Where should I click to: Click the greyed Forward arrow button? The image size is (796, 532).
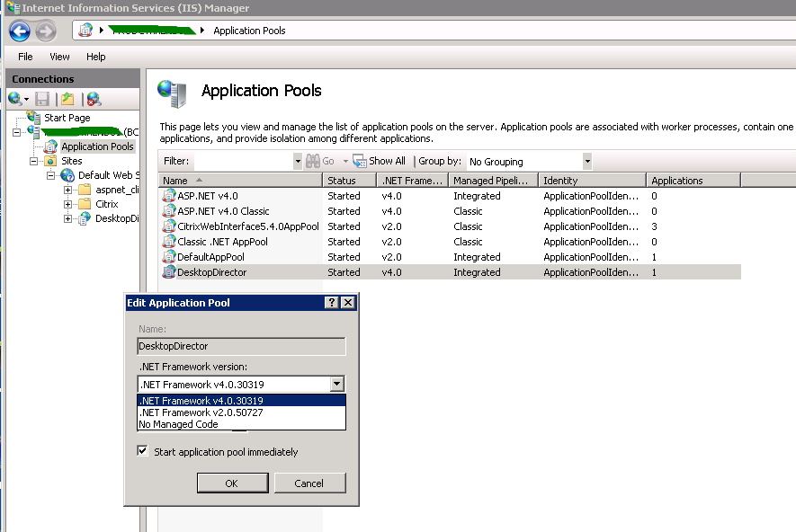click(x=46, y=31)
